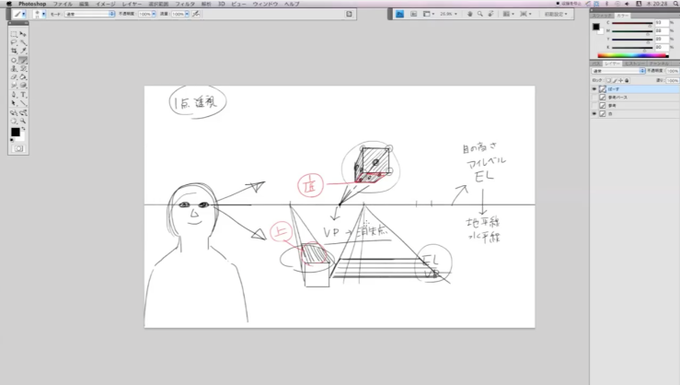The height and width of the screenshot is (385, 680).
Task: Select the Move tool
Action: pyautogui.click(x=23, y=34)
